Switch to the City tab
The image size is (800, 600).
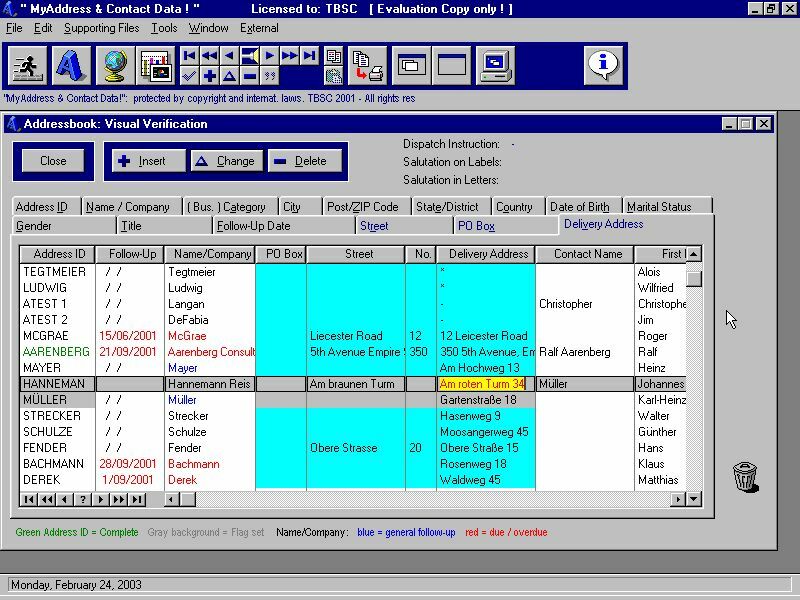301,207
